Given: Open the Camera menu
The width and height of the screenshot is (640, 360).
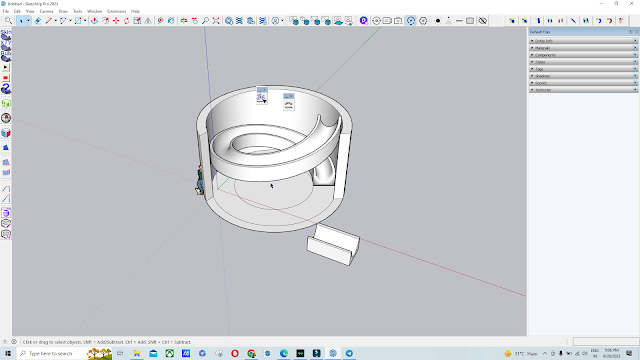Looking at the screenshot, I should click(47, 11).
